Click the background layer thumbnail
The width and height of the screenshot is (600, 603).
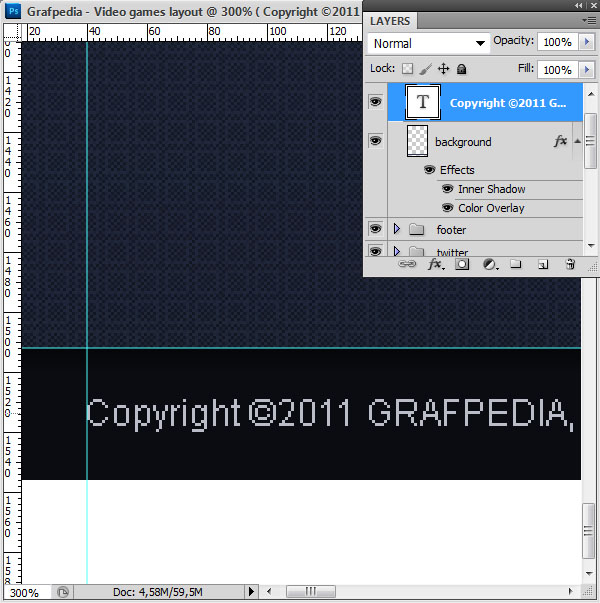[x=417, y=141]
